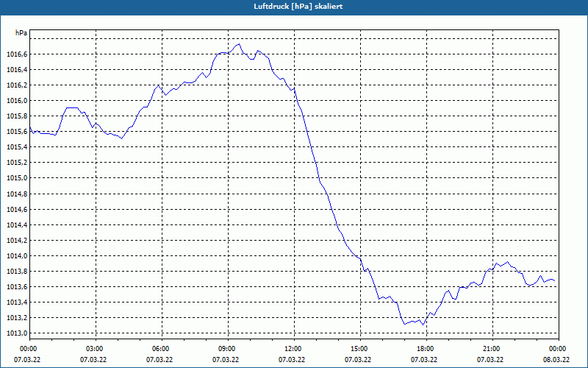
Task: Select the 1014,4 y-axis value
Action: (17, 225)
